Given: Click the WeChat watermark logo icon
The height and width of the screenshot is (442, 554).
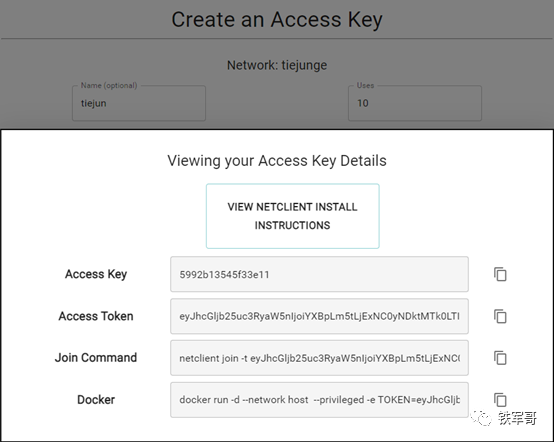Looking at the screenshot, I should [481, 418].
